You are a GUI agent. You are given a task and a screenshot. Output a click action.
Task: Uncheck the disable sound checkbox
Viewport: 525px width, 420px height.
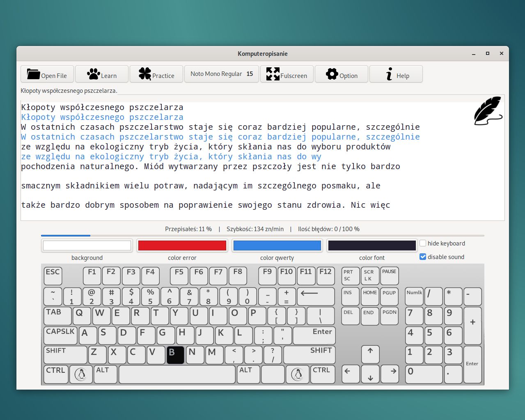[x=423, y=257]
